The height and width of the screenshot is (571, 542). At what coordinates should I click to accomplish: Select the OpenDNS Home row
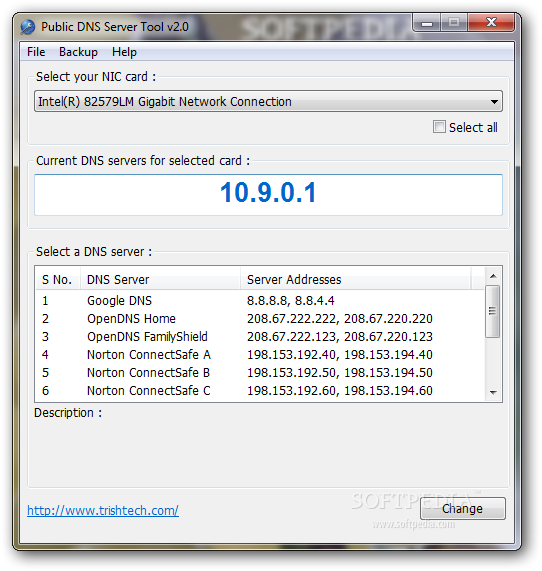(x=260, y=319)
